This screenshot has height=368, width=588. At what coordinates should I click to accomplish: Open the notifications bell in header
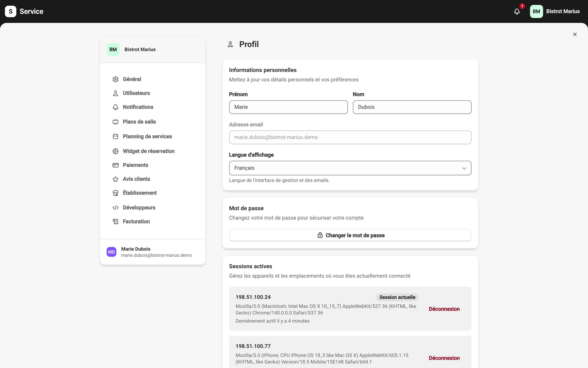(517, 11)
